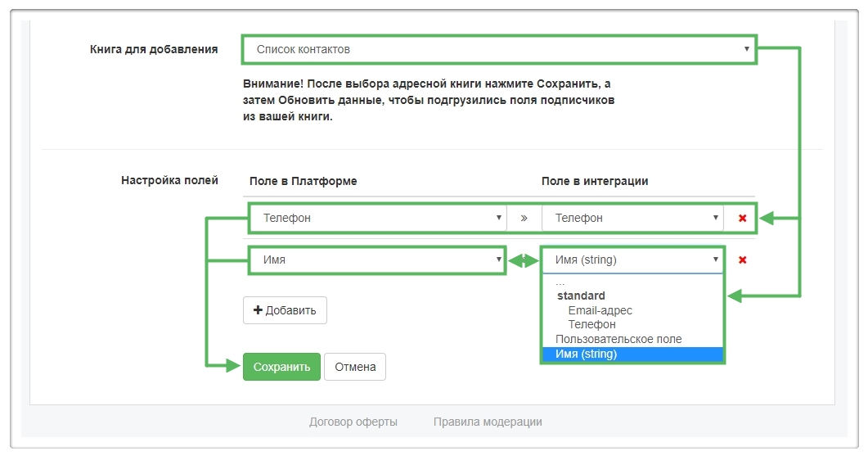This screenshot has height=456, width=868.
Task: Select the '...' empty option in list
Action: [x=560, y=282]
